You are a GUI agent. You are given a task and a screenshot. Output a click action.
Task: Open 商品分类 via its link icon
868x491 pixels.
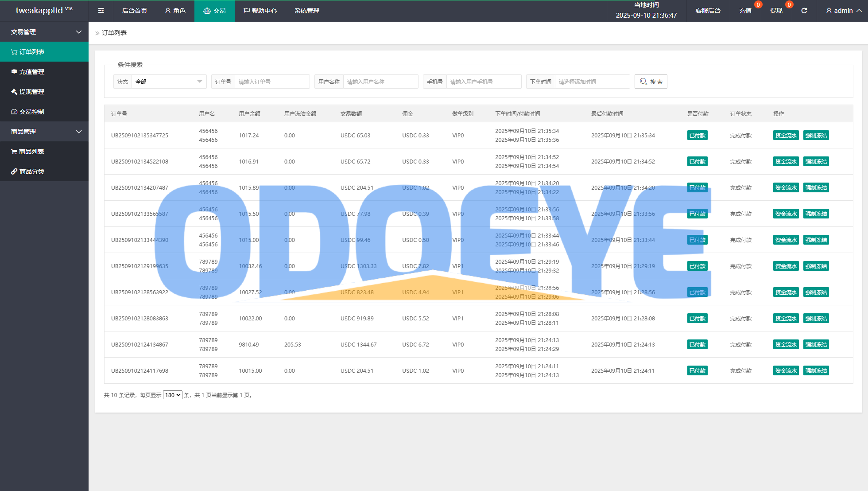[x=14, y=171]
